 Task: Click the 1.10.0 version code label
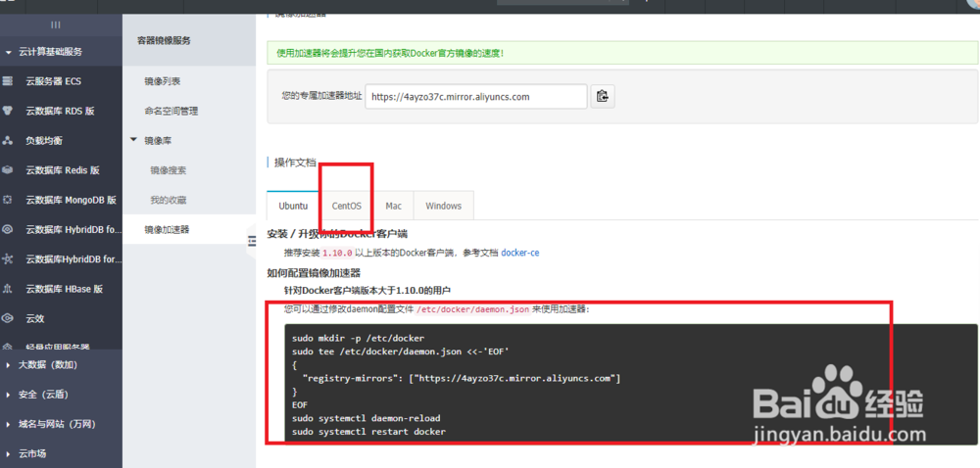(x=337, y=253)
